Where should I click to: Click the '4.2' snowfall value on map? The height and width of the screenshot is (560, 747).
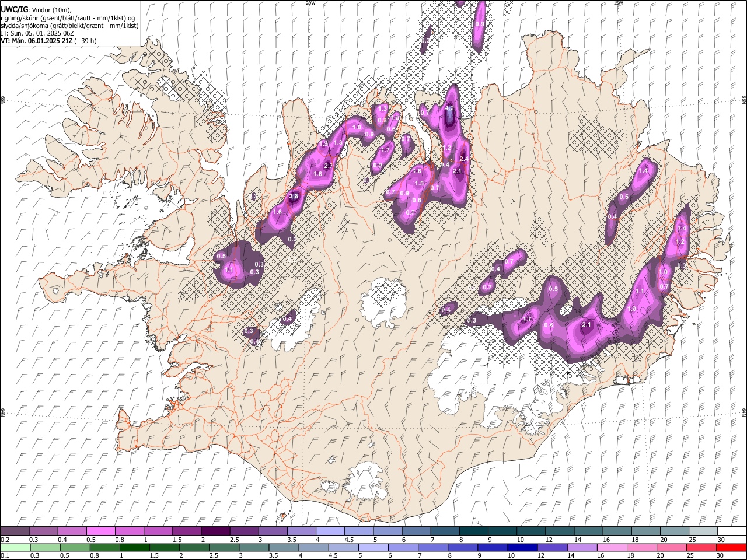click(449, 108)
